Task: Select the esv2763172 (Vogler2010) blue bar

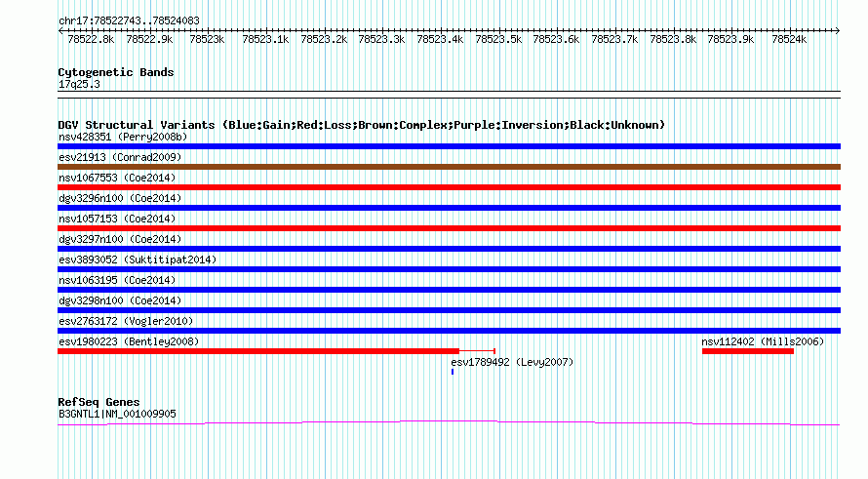Action: [449, 331]
